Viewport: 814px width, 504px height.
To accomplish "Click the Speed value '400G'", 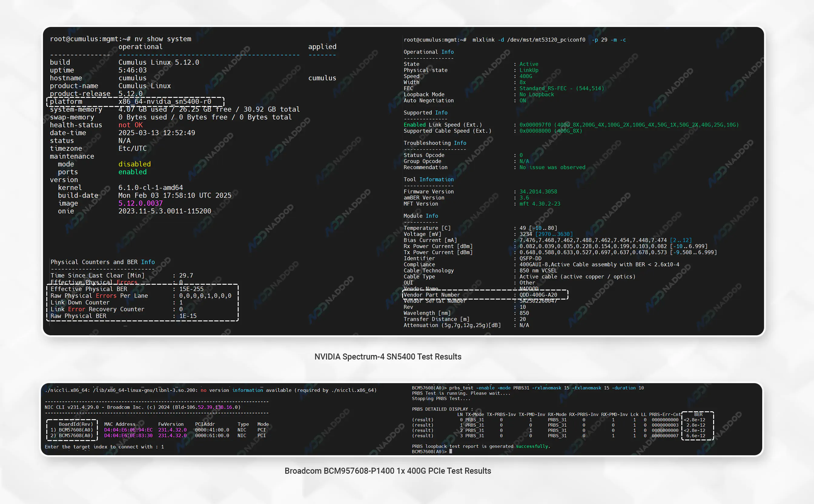I will (526, 76).
